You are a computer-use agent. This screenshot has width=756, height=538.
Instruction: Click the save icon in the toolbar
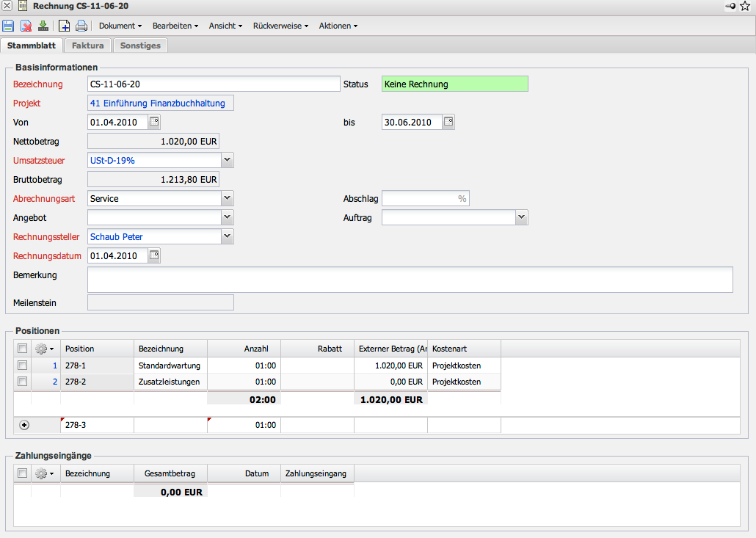coord(8,26)
